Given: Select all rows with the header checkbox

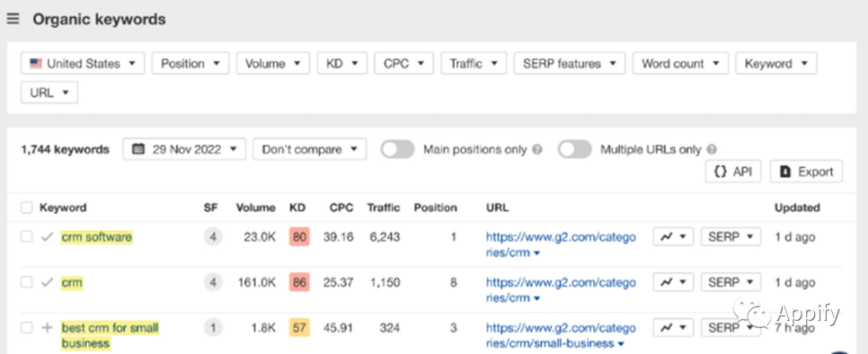Looking at the screenshot, I should (27, 208).
